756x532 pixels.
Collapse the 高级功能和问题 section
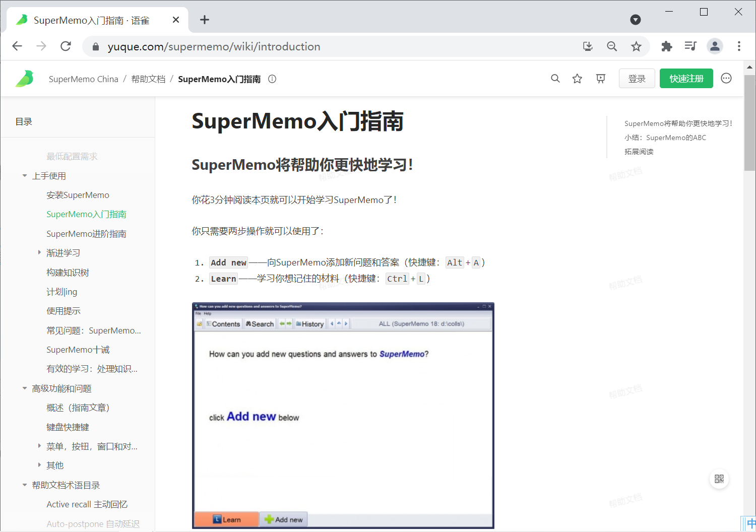pos(25,388)
